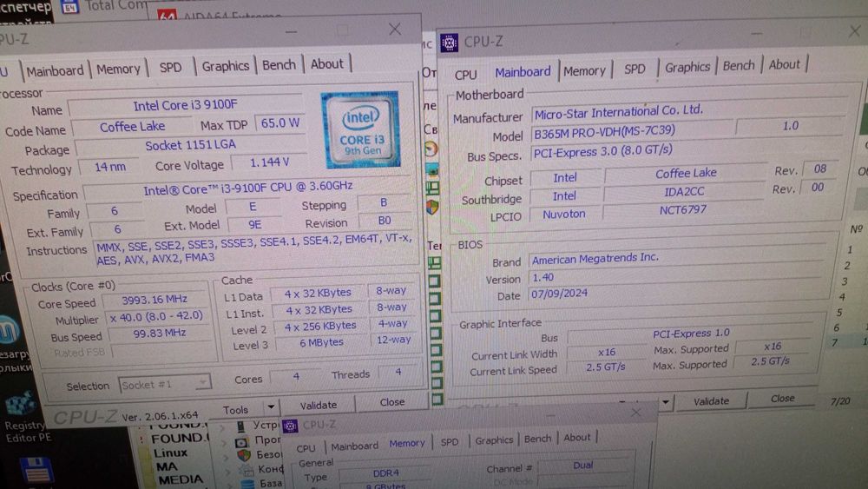The height and width of the screenshot is (489, 868).
Task: Click the '99.83 MHz' bus speed value
Action: click(160, 334)
